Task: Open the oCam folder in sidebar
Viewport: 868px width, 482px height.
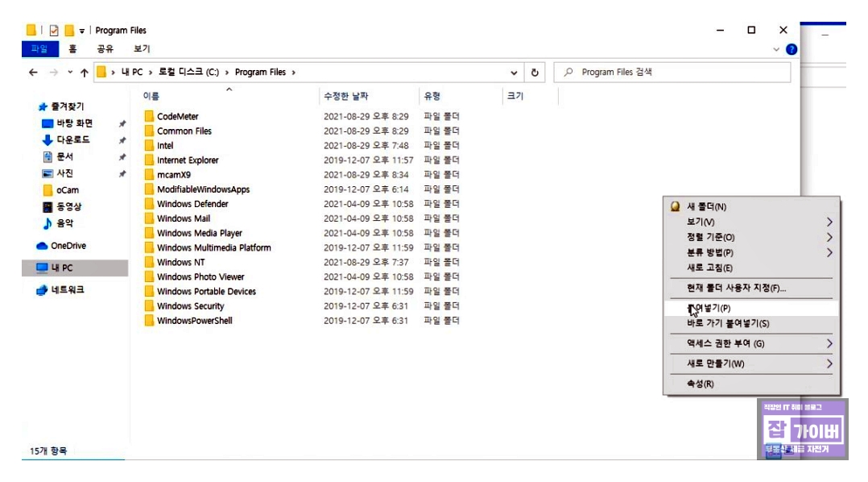Action: click(x=67, y=190)
